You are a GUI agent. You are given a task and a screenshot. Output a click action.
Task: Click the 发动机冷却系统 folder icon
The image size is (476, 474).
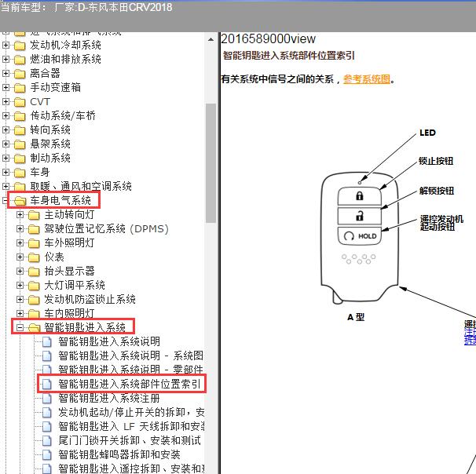point(20,46)
